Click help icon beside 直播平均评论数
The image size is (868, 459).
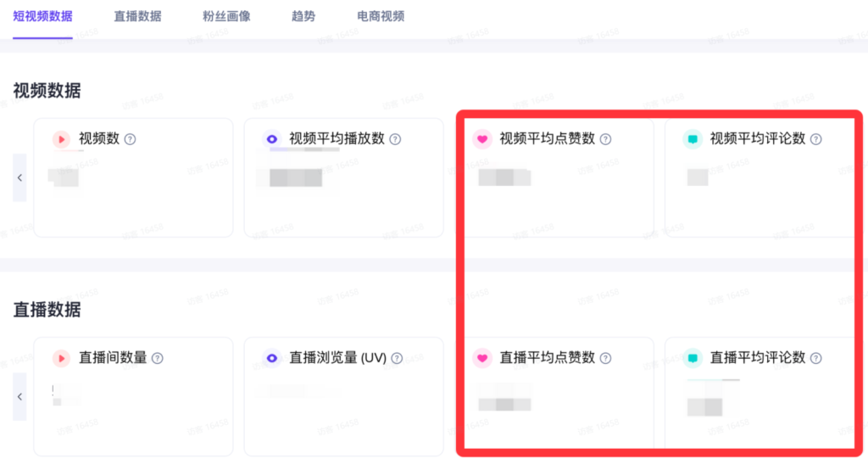click(815, 358)
